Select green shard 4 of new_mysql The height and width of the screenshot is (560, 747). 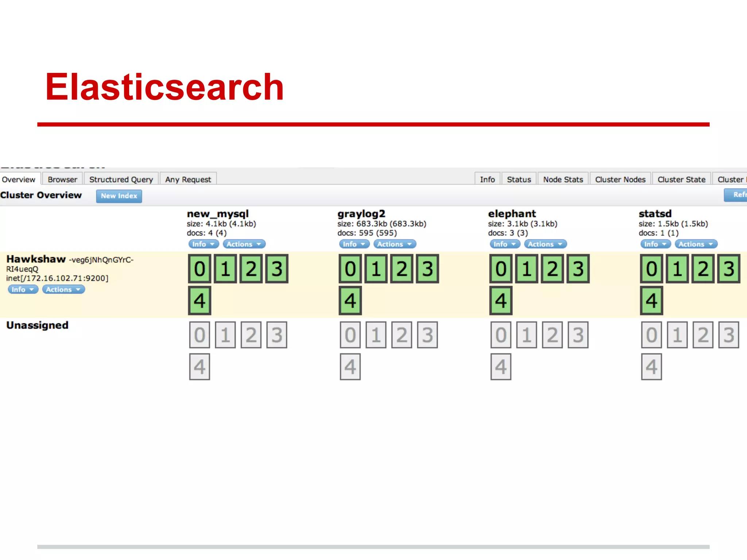200,300
